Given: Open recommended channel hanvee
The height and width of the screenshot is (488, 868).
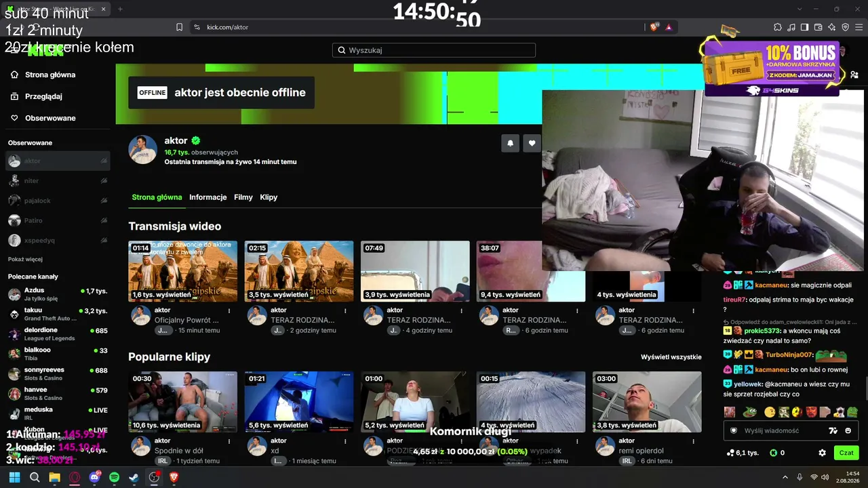Looking at the screenshot, I should [58, 394].
